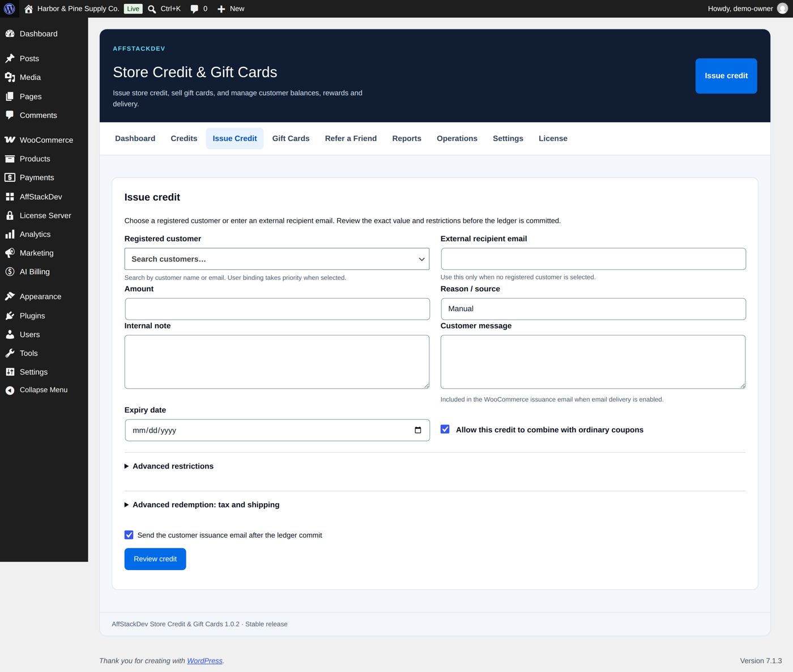Viewport: 793px width, 672px height.
Task: Open the Media icon in sidebar
Action: click(x=10, y=78)
